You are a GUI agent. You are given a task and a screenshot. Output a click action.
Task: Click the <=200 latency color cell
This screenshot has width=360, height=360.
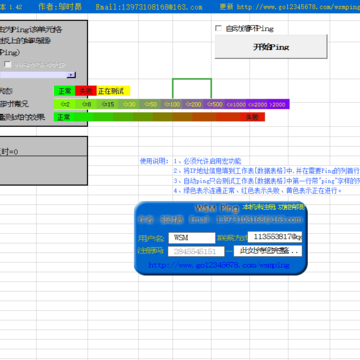coord(193,104)
